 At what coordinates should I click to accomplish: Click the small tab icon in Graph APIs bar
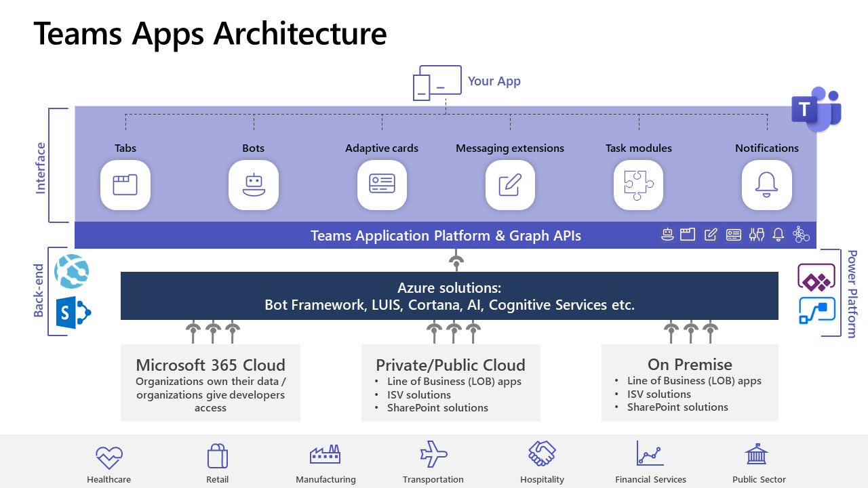688,235
